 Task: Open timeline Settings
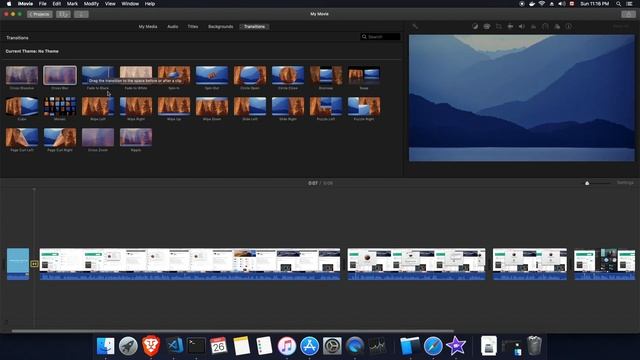625,183
